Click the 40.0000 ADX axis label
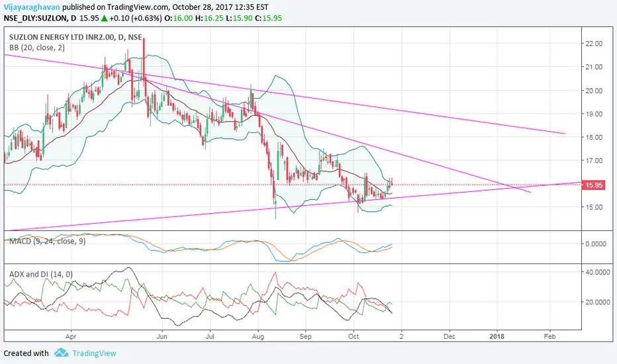This screenshot has width=617, height=364. tap(597, 272)
